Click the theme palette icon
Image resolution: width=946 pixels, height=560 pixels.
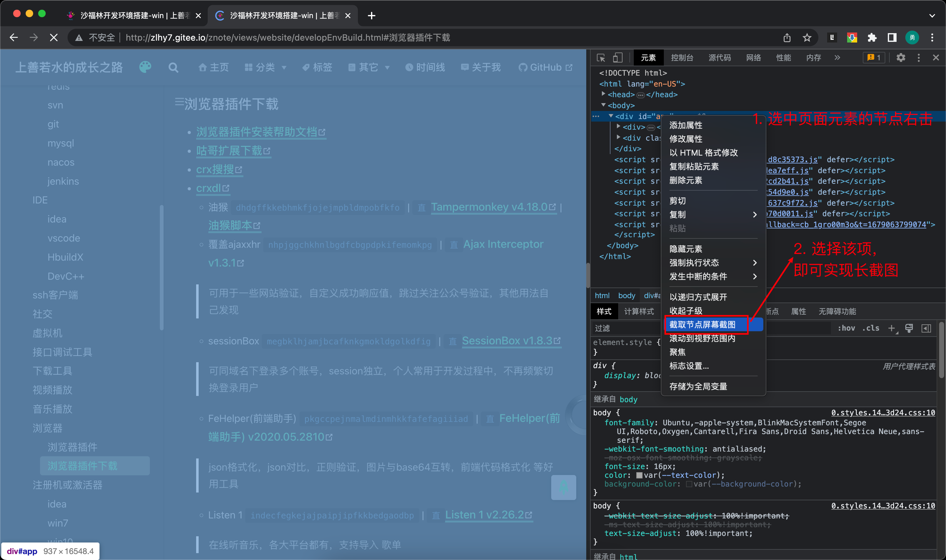click(x=145, y=67)
